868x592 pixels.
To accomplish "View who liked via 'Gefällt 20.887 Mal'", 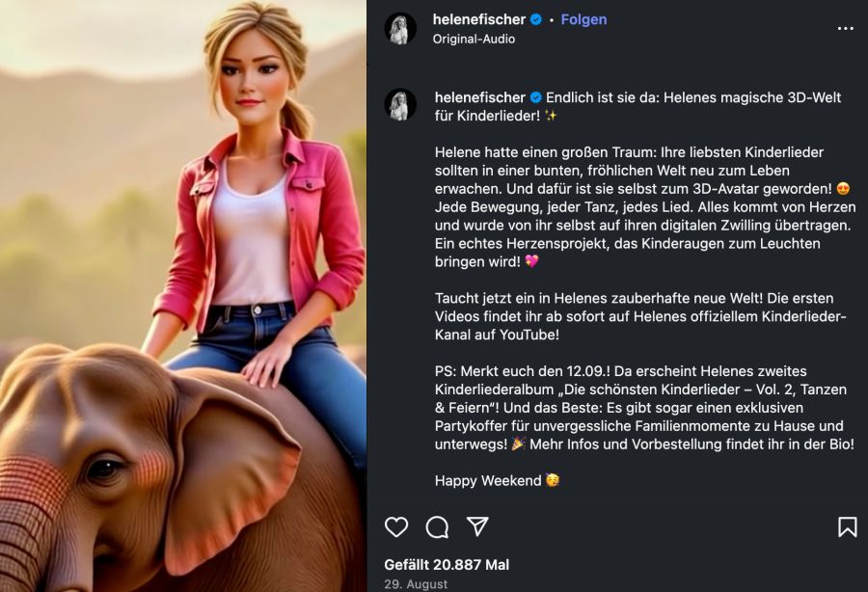I will point(447,565).
